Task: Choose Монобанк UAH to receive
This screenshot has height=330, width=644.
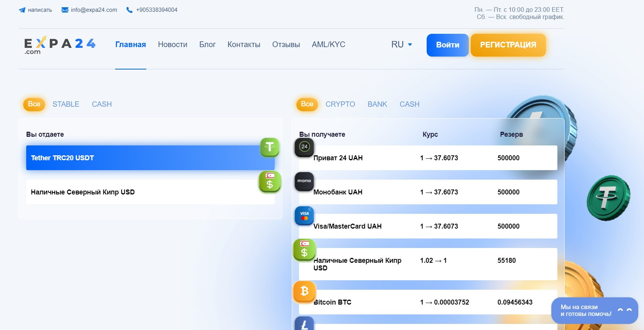Action: click(428, 192)
